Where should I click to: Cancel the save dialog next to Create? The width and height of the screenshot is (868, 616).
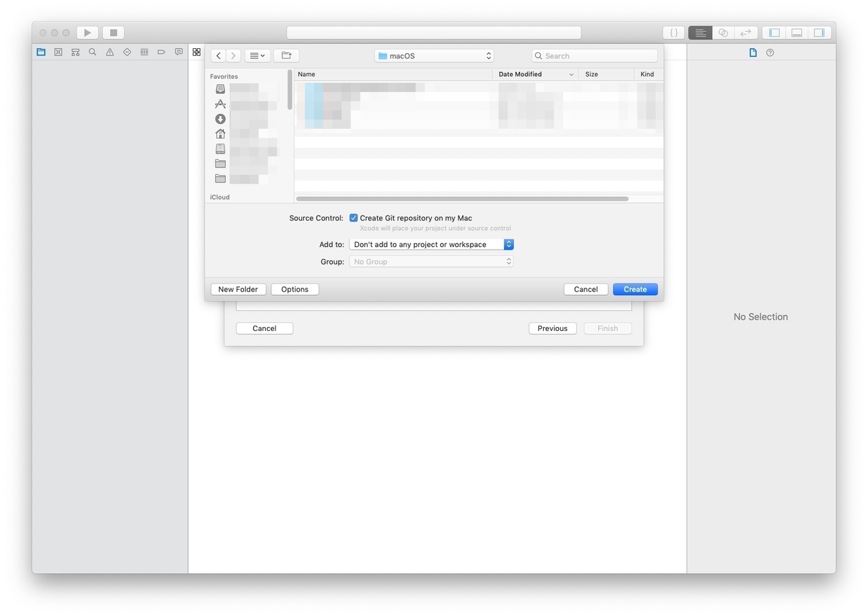coord(586,289)
